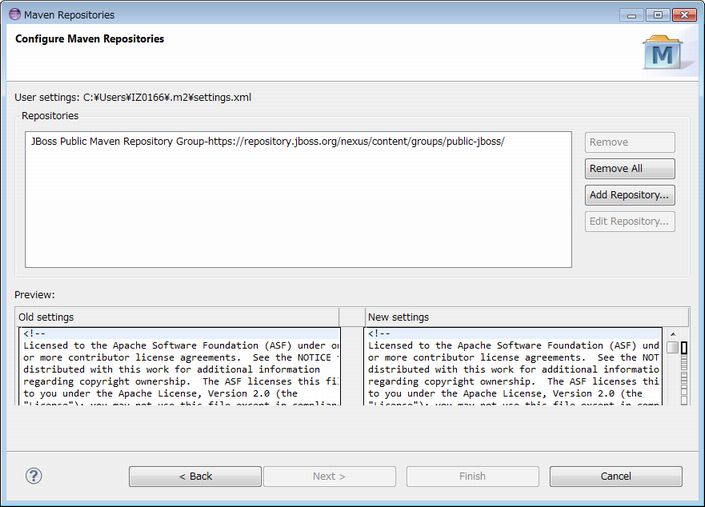705x507 pixels.
Task: Click the preview scrollbar up arrow
Action: [673, 334]
